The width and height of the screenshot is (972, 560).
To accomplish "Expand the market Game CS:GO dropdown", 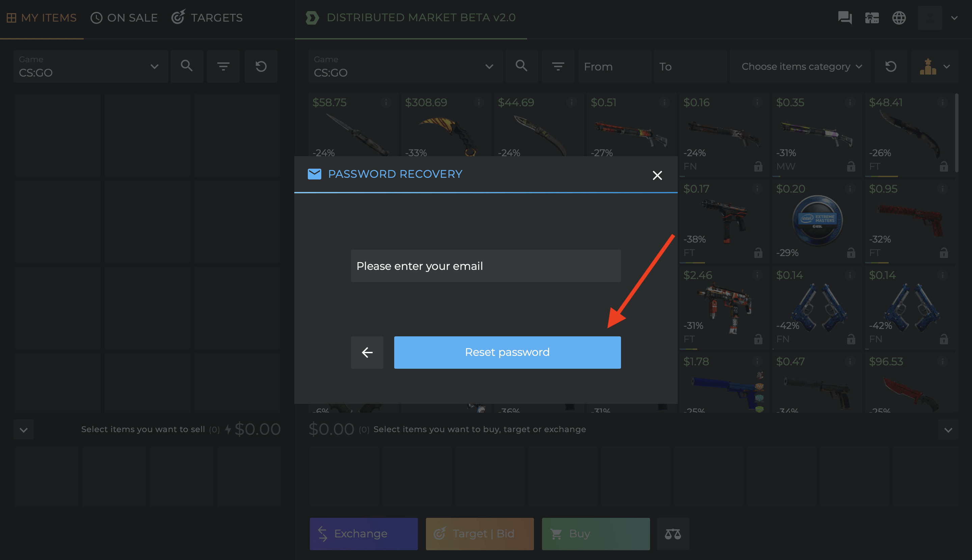I will point(405,66).
